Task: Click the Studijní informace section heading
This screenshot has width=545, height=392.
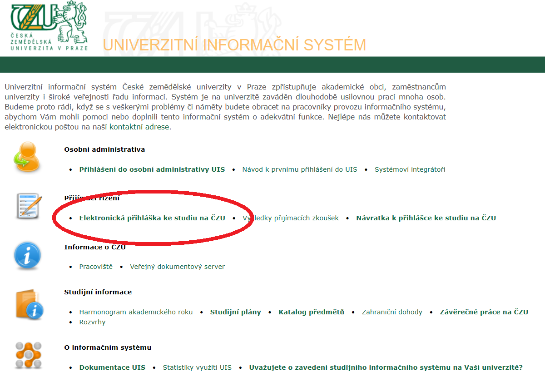Action: (98, 292)
